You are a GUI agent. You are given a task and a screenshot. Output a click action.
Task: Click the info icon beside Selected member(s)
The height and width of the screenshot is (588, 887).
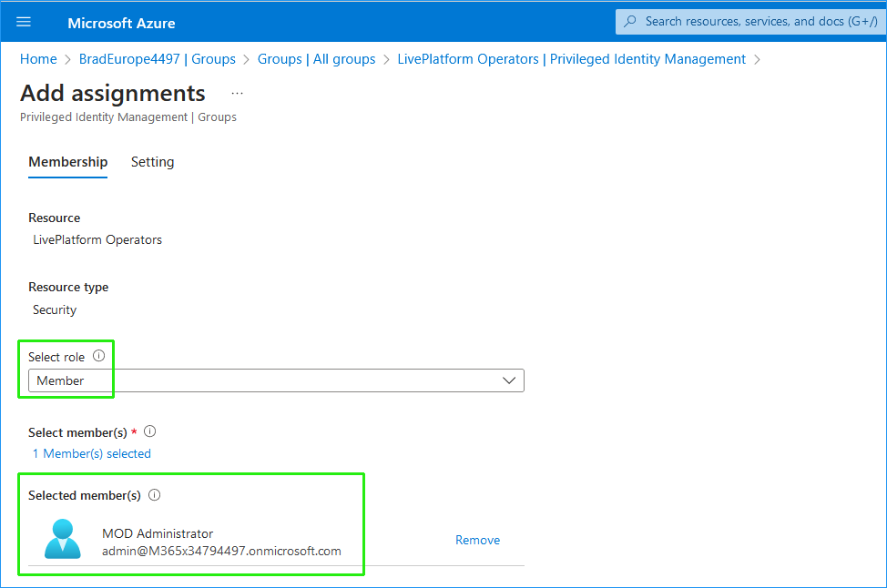click(155, 495)
